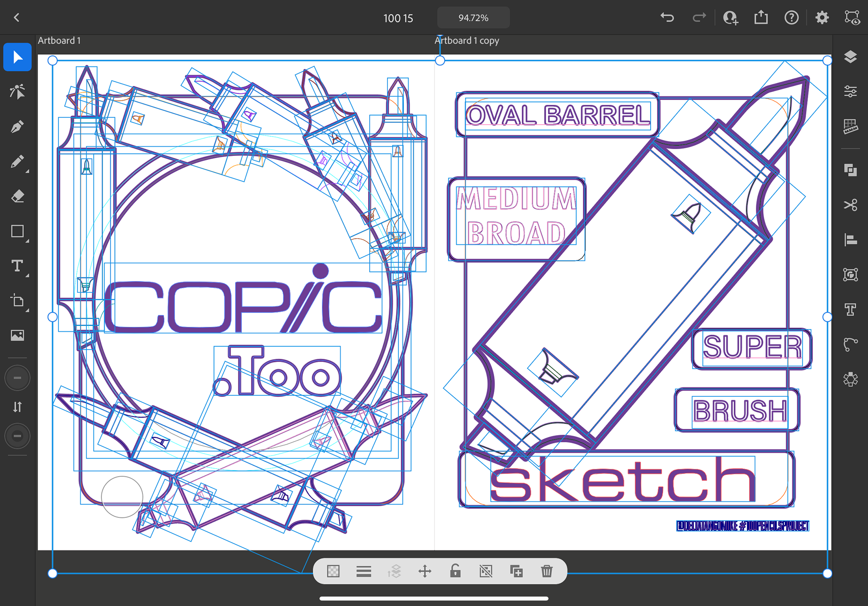Click the stacking order icon in the floating bar
The width and height of the screenshot is (868, 606).
pos(394,571)
